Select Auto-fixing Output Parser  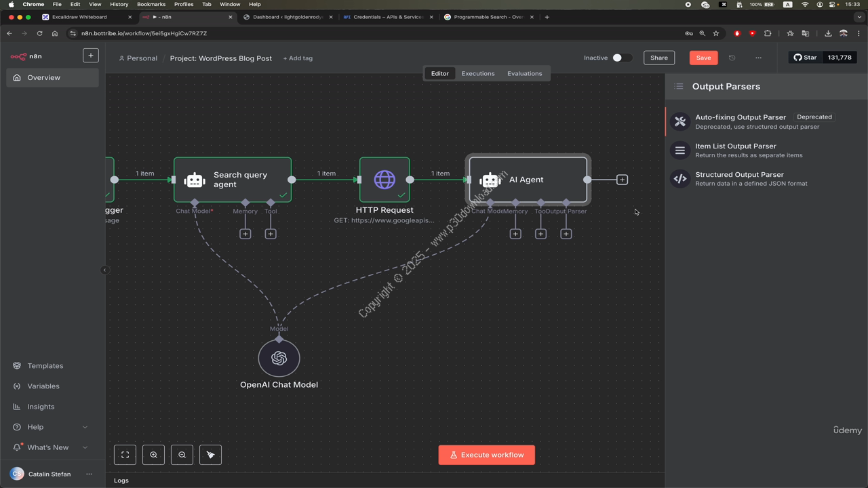pyautogui.click(x=766, y=121)
